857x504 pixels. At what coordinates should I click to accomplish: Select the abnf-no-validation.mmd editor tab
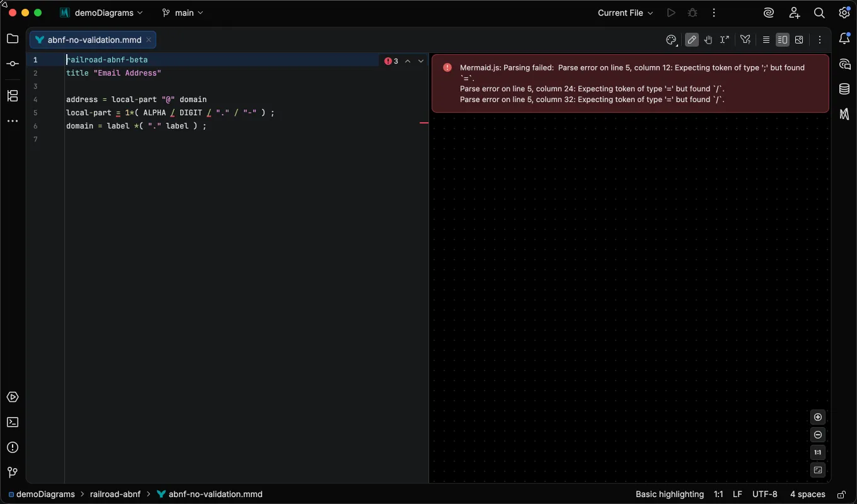pos(94,40)
